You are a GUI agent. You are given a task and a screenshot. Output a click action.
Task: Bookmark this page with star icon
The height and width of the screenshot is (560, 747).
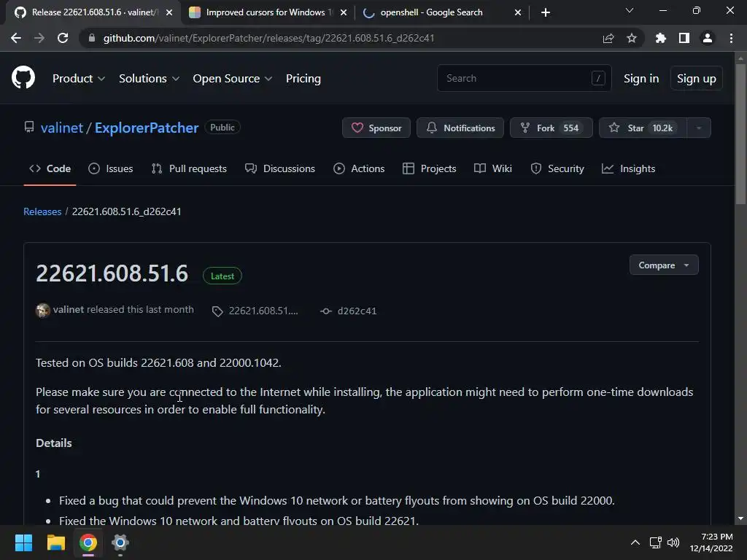pos(631,38)
